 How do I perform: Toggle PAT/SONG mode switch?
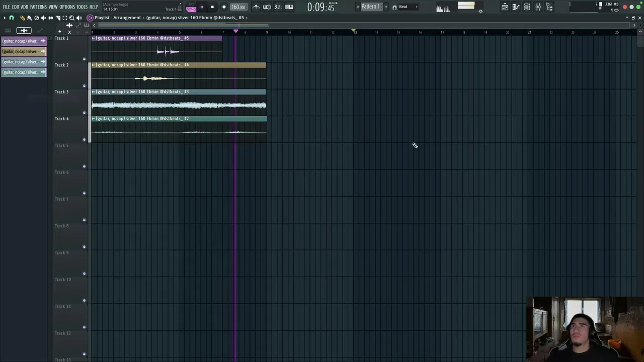click(191, 8)
